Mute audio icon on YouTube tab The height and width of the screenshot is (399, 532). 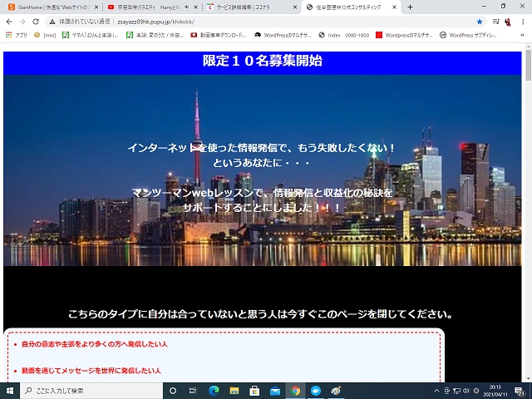(x=186, y=7)
